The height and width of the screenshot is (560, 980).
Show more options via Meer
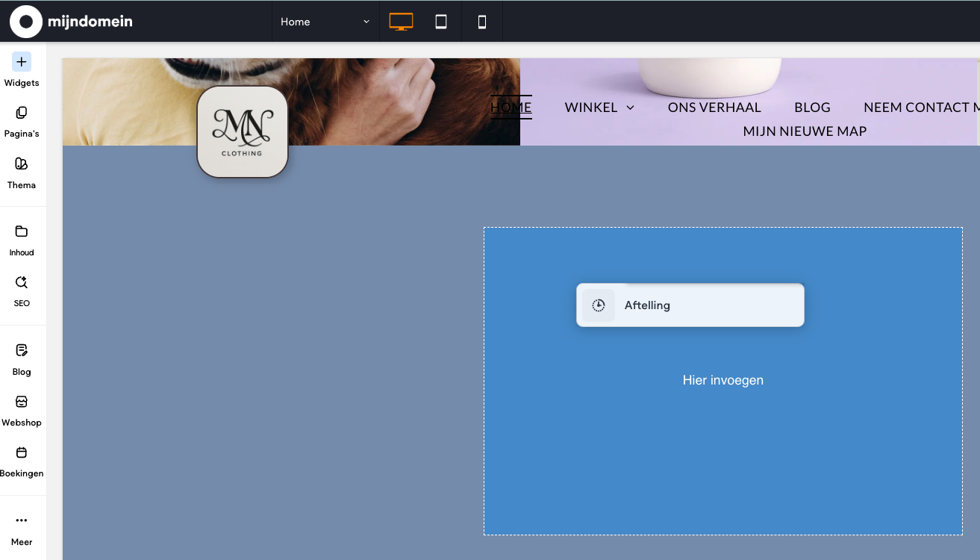22,529
